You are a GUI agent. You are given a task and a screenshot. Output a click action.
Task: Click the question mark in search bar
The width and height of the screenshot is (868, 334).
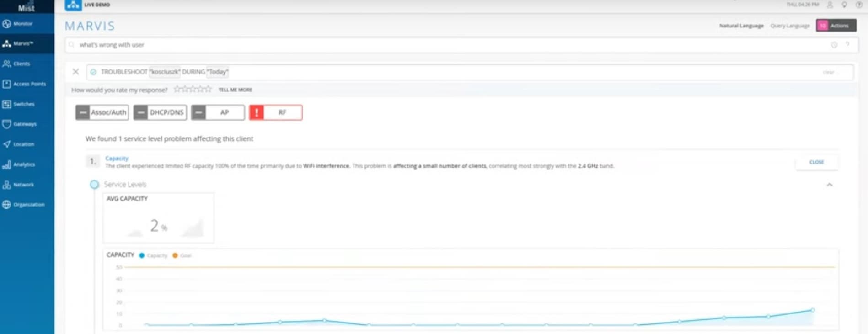847,45
